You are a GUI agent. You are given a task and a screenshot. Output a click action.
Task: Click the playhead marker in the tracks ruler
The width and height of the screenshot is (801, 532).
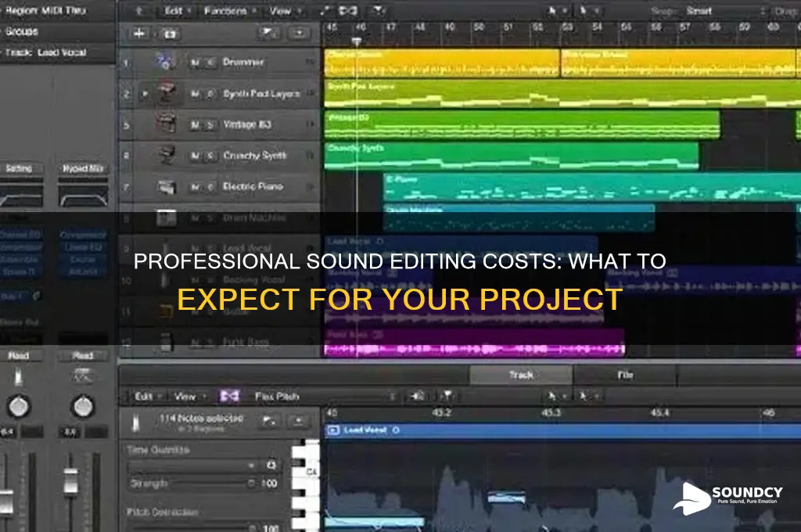(357, 41)
